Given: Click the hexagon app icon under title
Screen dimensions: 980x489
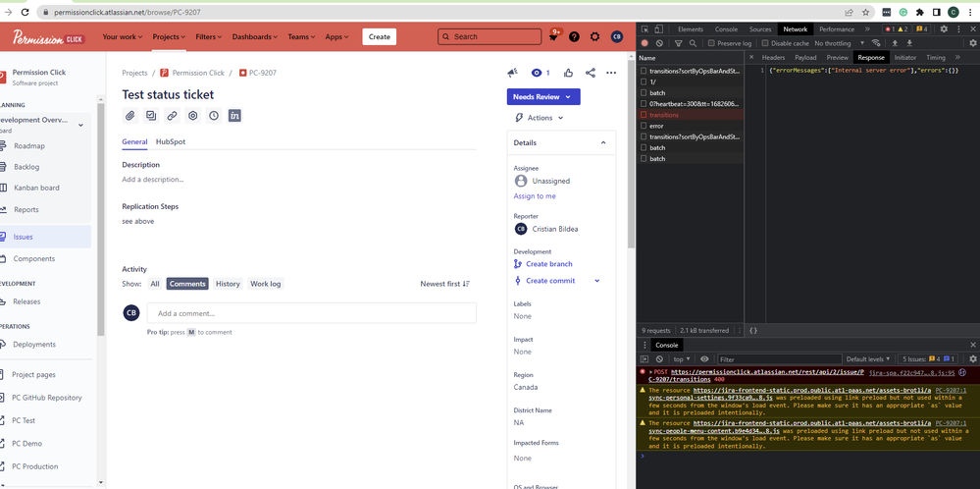Looking at the screenshot, I should 193,116.
